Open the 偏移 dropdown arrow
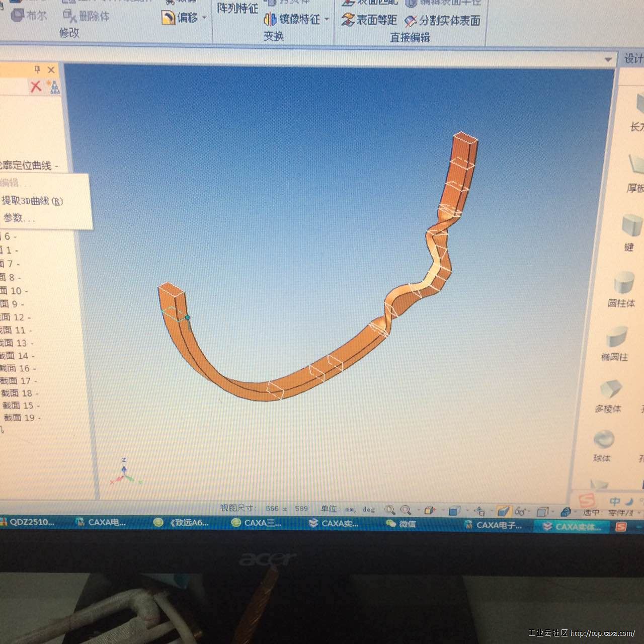This screenshot has height=644, width=644. coord(204,18)
